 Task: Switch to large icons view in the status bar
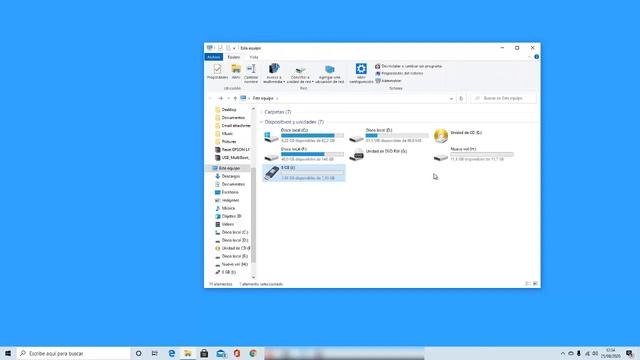coord(535,284)
